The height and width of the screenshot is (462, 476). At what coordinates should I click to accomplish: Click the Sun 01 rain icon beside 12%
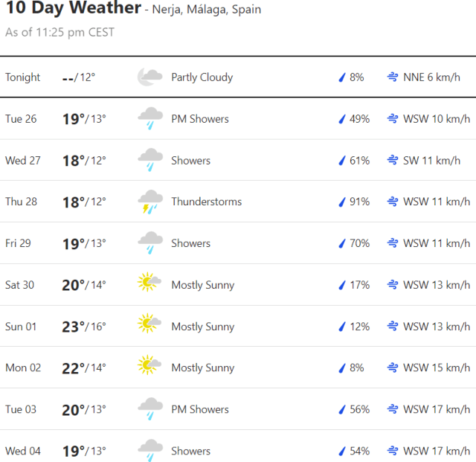click(343, 326)
